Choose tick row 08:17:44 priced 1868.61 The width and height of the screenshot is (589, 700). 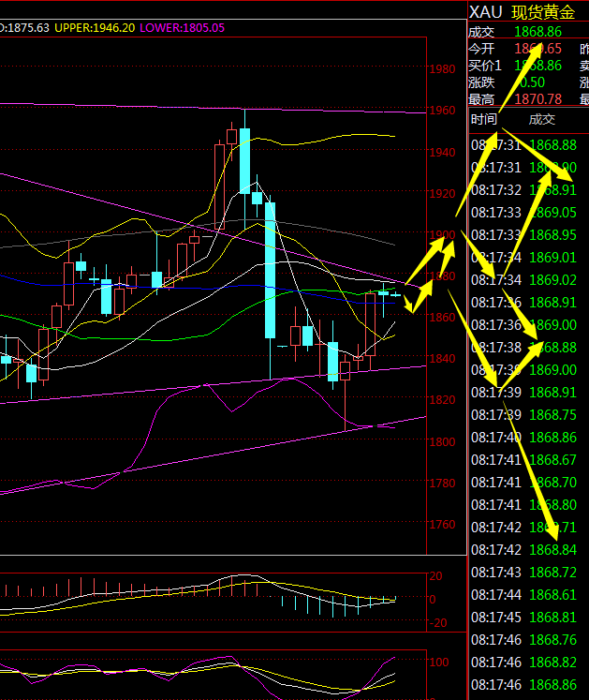coord(523,595)
